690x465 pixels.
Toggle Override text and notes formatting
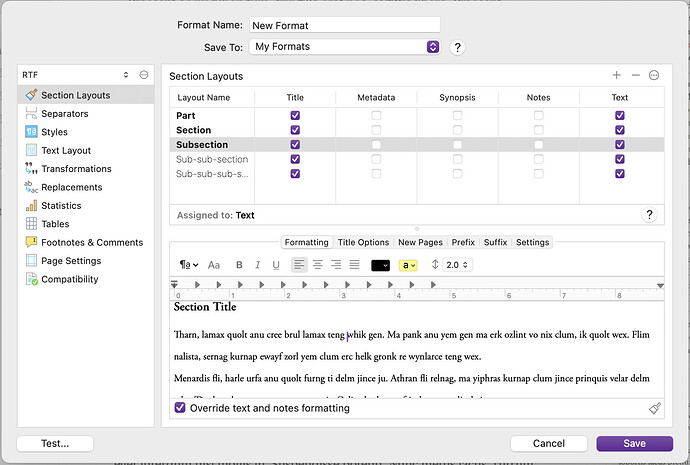[180, 408]
